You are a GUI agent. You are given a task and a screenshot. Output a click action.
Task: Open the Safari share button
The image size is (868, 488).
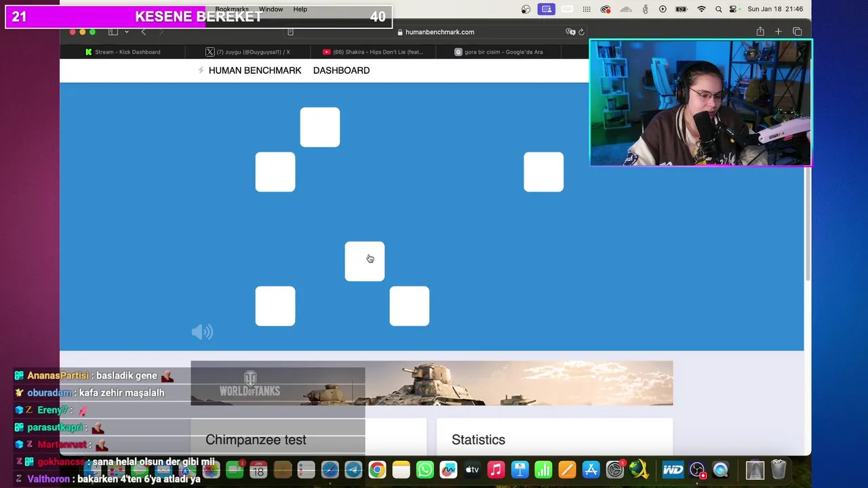(x=760, y=32)
